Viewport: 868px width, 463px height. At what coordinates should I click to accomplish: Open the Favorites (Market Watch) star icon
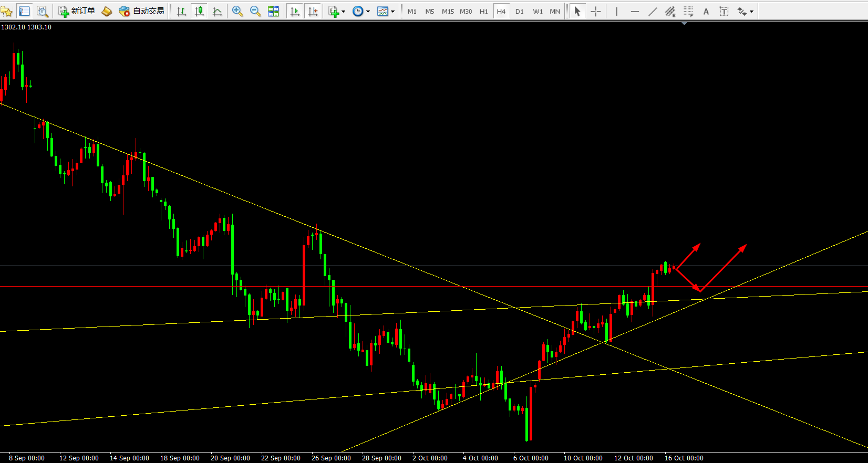(7, 11)
